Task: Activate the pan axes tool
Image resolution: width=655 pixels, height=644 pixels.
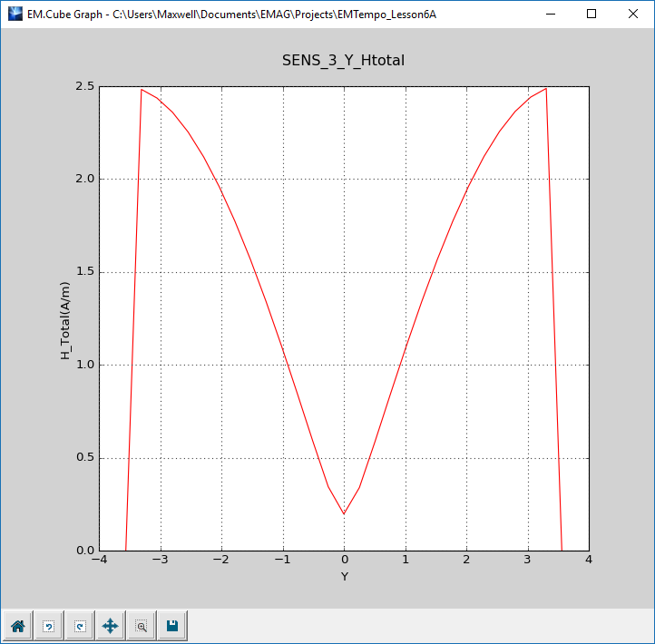Action: 111,626
